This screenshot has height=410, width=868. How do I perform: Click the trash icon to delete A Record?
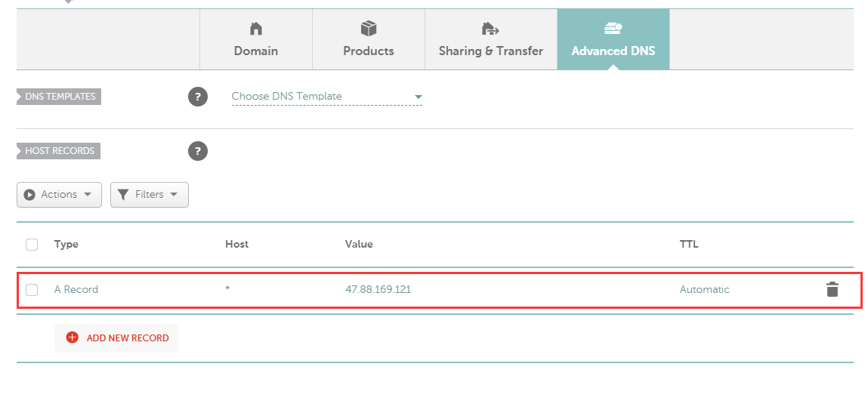(832, 289)
